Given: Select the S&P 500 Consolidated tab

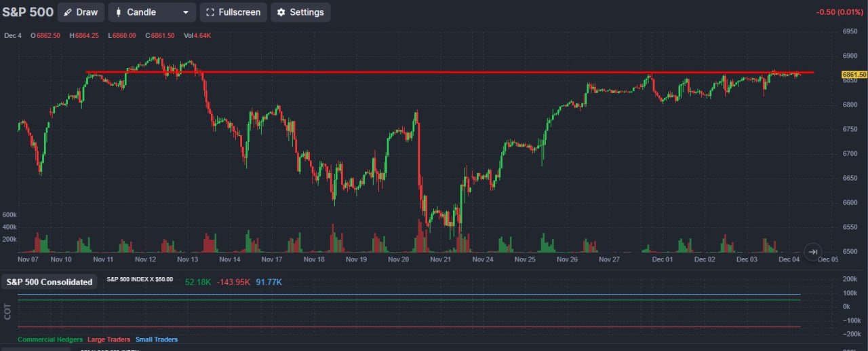Looking at the screenshot, I should pyautogui.click(x=50, y=282).
